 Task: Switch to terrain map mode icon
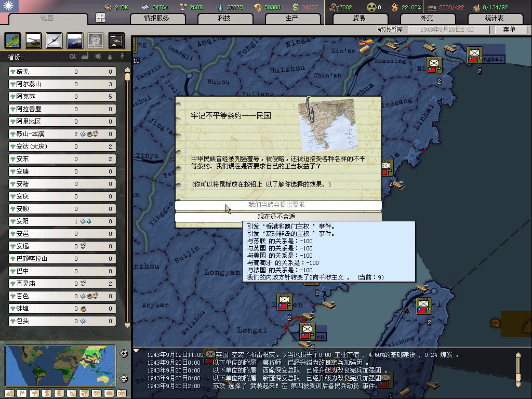(x=9, y=393)
